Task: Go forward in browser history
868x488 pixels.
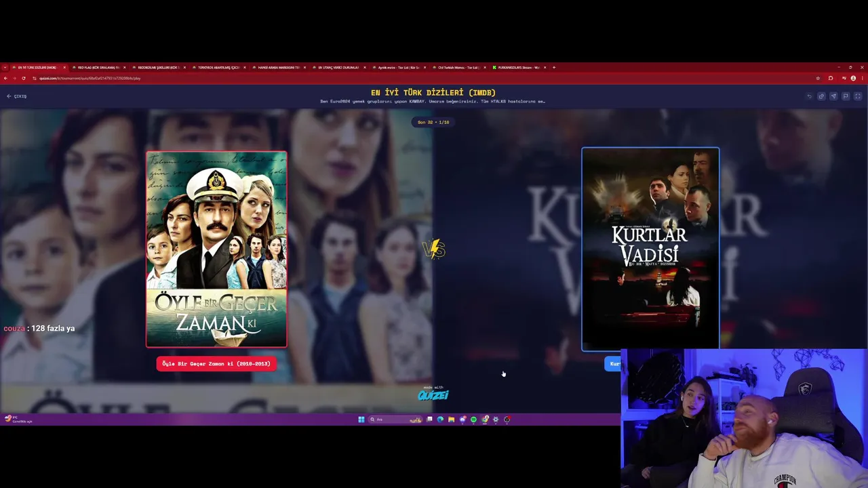Action: [14, 78]
